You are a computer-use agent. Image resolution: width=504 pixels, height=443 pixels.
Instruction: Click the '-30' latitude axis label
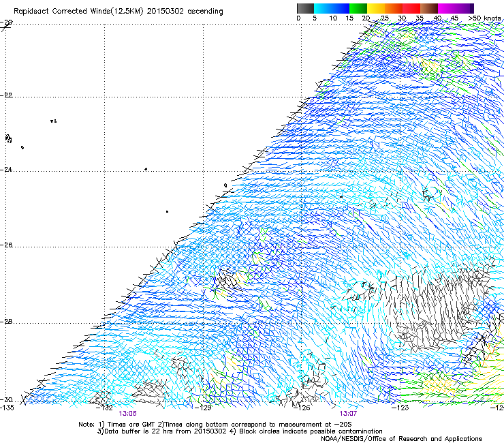pyautogui.click(x=6, y=400)
